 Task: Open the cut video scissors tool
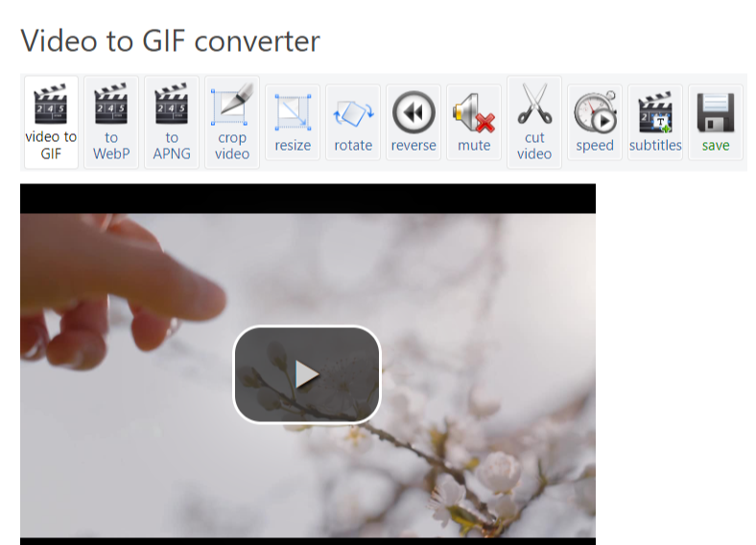534,122
